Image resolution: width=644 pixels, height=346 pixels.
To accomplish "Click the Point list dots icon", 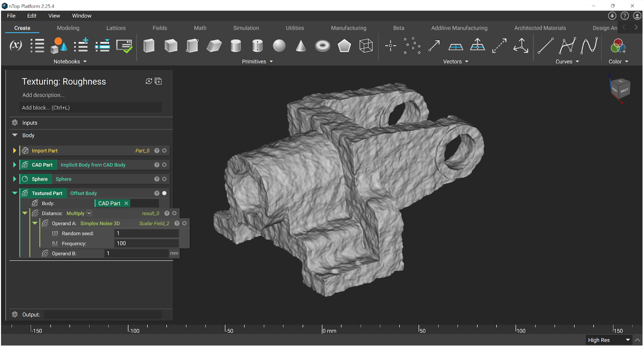I will point(412,46).
